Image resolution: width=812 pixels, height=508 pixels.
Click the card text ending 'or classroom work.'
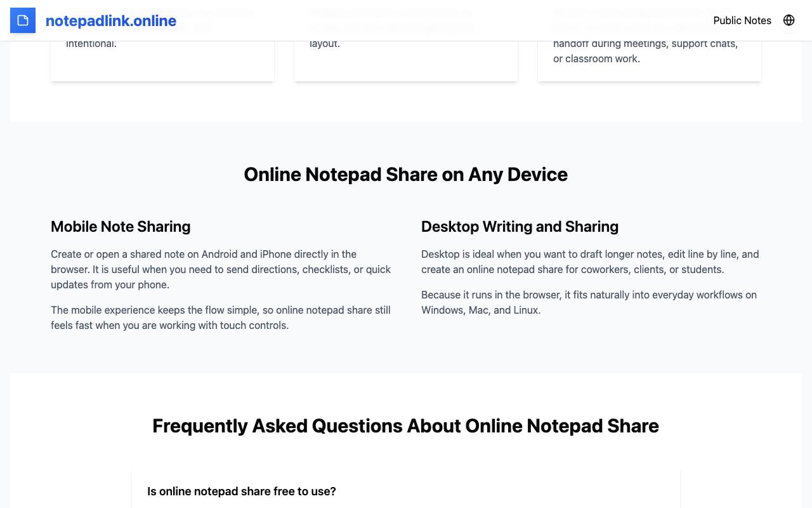(x=646, y=51)
